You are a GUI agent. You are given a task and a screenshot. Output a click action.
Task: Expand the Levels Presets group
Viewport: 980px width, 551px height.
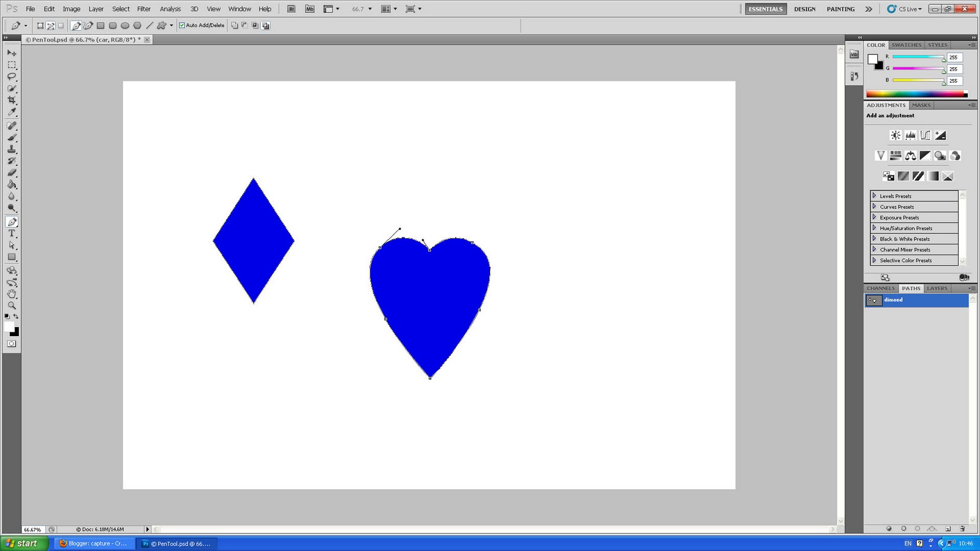tap(875, 196)
